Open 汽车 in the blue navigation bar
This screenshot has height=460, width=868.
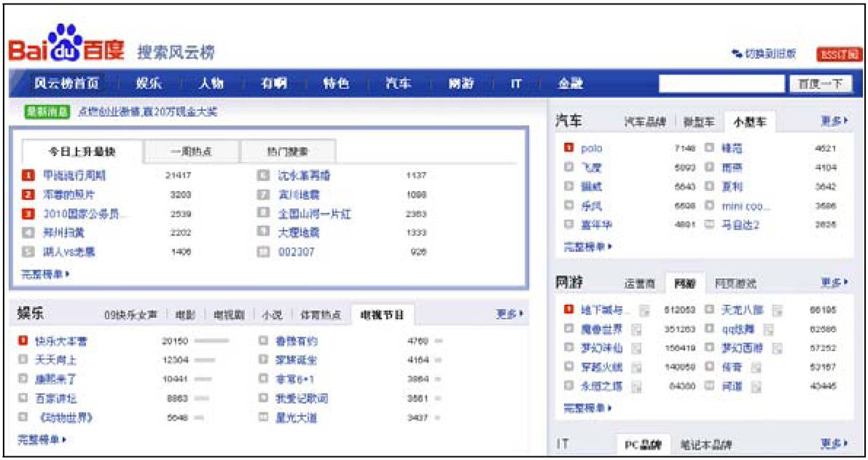coord(399,84)
